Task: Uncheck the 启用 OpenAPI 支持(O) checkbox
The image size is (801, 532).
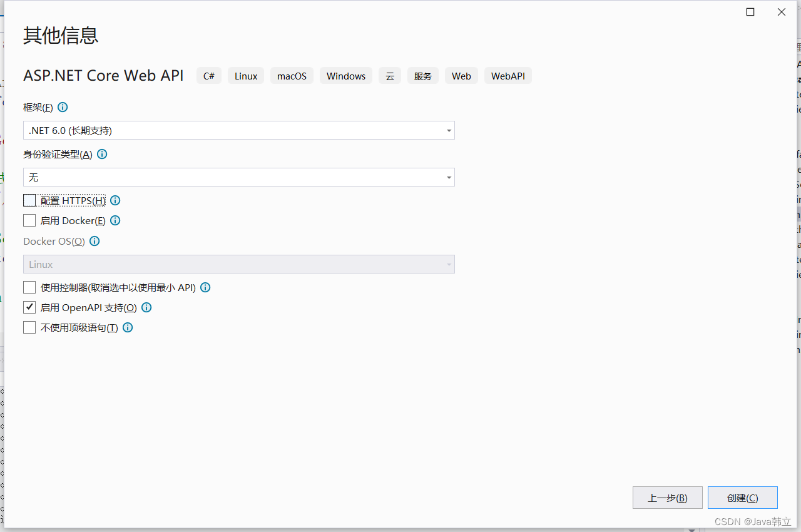Action: point(29,307)
